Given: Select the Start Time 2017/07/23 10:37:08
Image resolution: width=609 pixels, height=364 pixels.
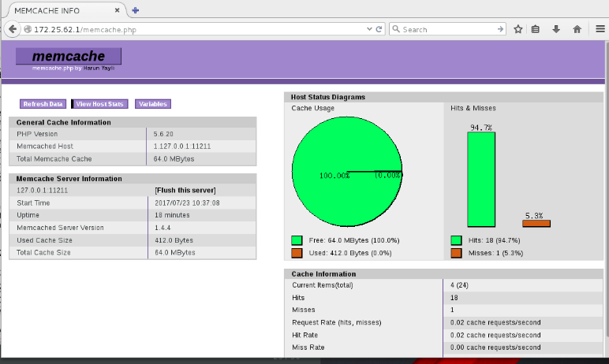Looking at the screenshot, I should tap(187, 203).
